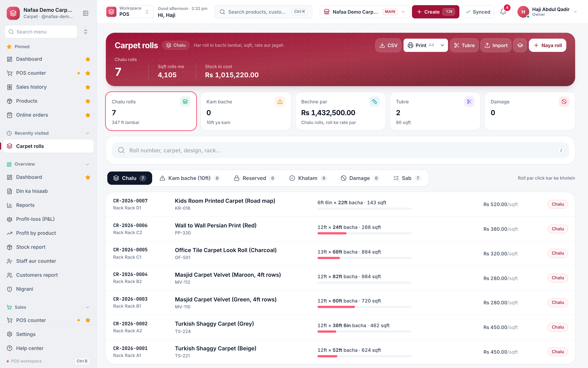Open Help center
The height and width of the screenshot is (368, 588).
(x=48, y=348)
